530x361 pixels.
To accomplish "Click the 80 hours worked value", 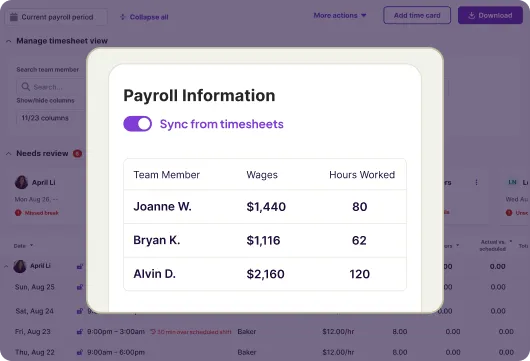I will 359,207.
